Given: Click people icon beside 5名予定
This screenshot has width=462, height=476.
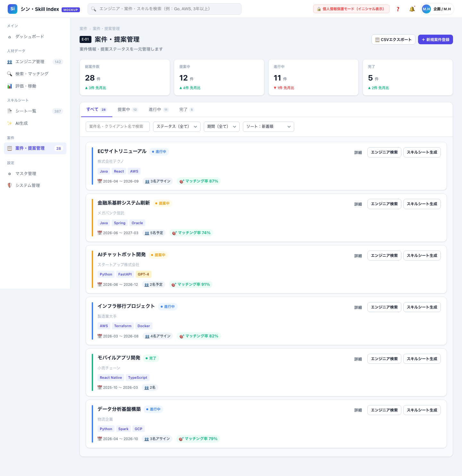Looking at the screenshot, I should point(147,233).
